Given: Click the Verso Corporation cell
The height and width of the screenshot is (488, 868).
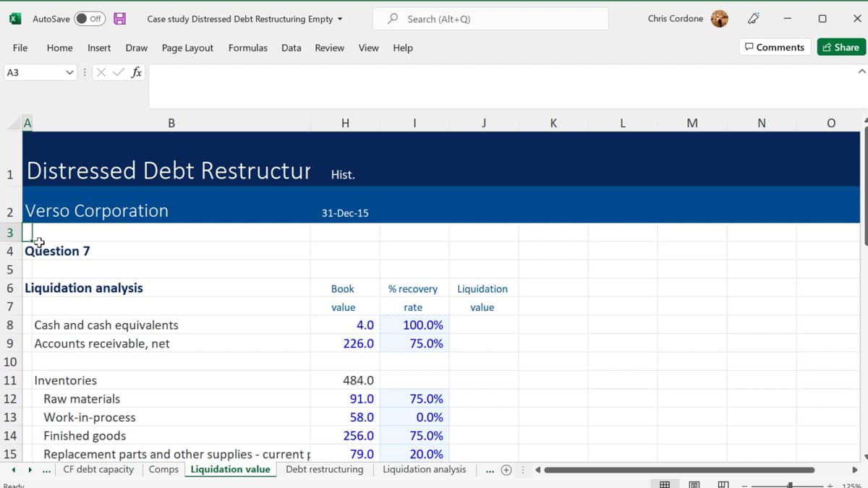Looking at the screenshot, I should pos(96,211).
